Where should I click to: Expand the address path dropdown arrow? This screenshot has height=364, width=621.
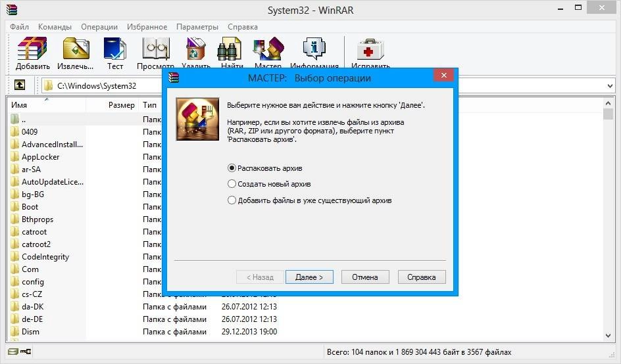click(x=610, y=85)
